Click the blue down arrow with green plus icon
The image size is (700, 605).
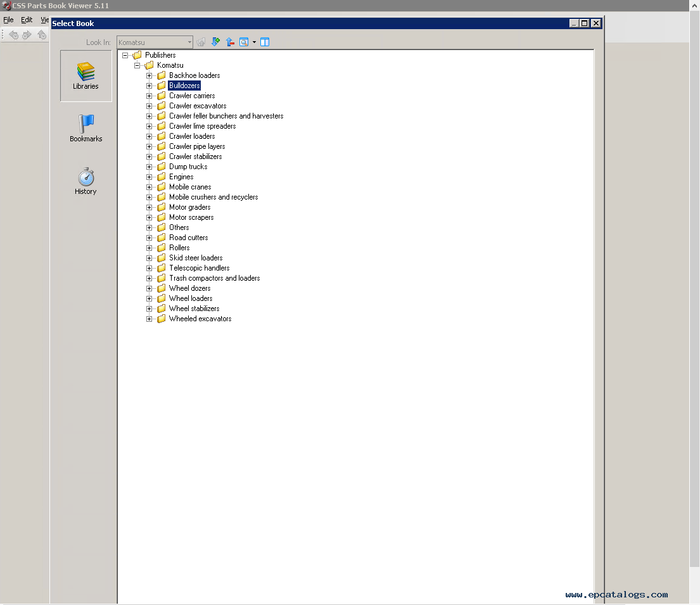(x=215, y=42)
